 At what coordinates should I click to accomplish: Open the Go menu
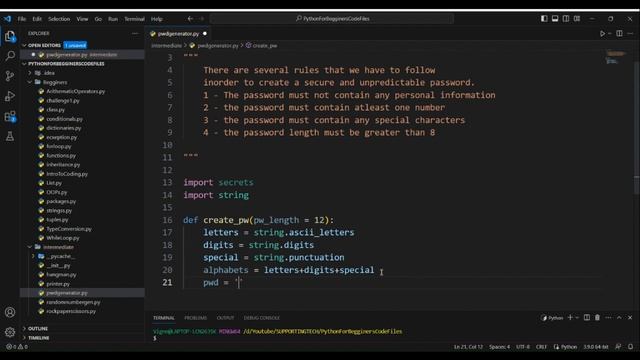click(x=98, y=19)
